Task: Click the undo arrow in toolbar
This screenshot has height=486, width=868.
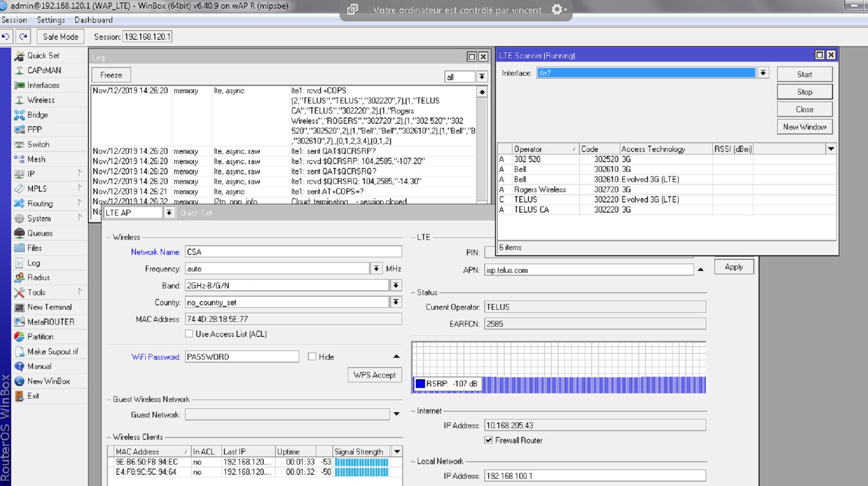Action: click(6, 37)
